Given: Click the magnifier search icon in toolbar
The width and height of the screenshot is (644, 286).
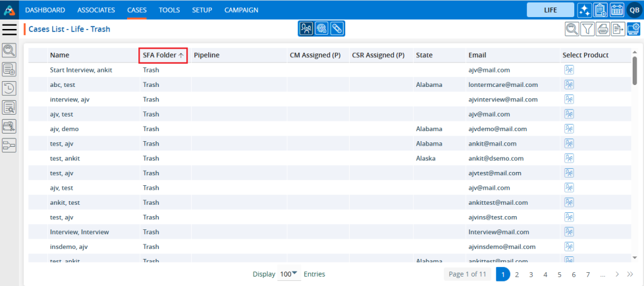Looking at the screenshot, I should click(572, 28).
